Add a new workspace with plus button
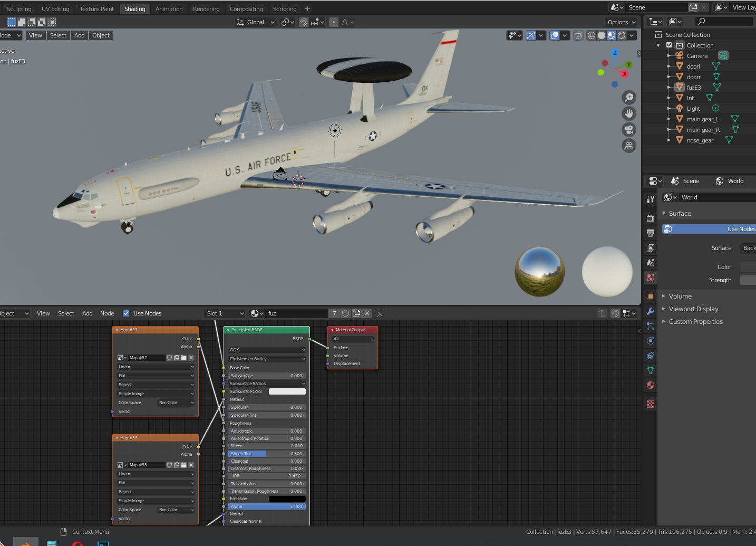756x546 pixels. (x=307, y=9)
